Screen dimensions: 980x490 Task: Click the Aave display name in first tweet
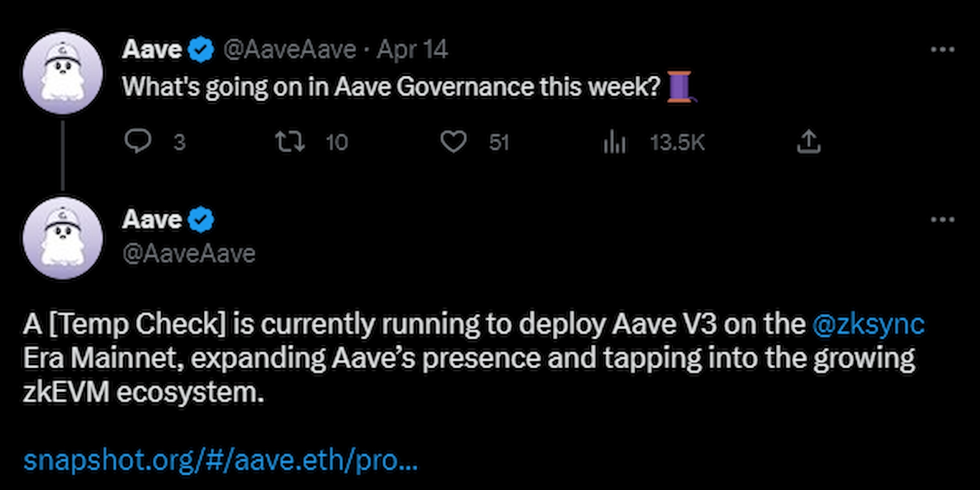tap(152, 50)
